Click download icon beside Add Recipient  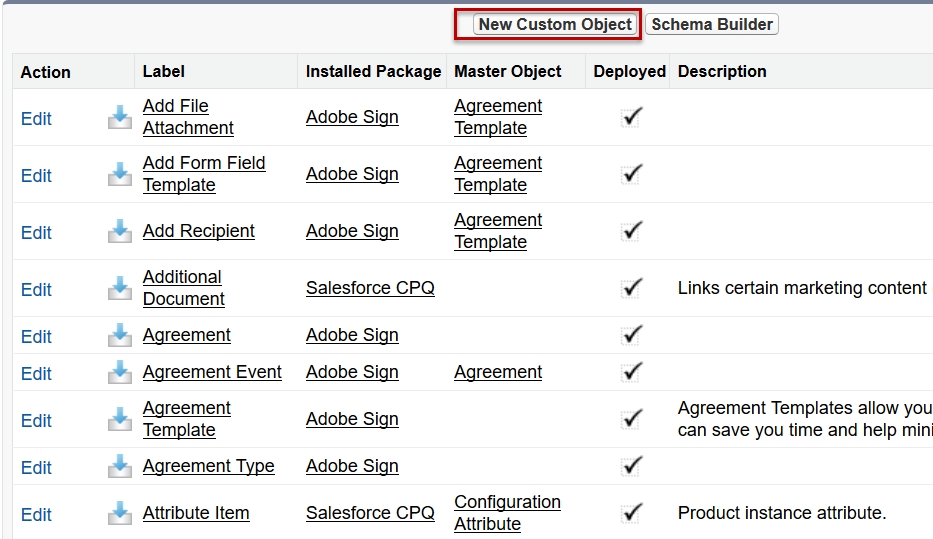(120, 231)
